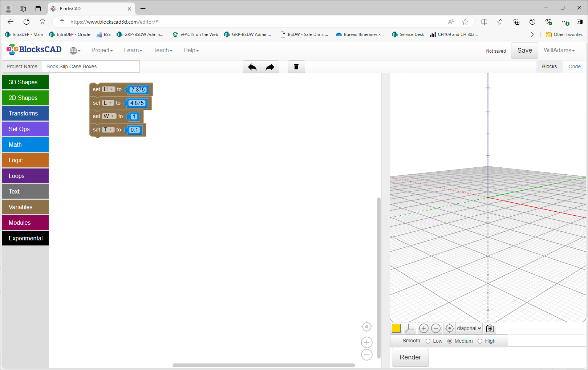This screenshot has width=588, height=370.
Task: Open browser collections
Action: point(516,22)
